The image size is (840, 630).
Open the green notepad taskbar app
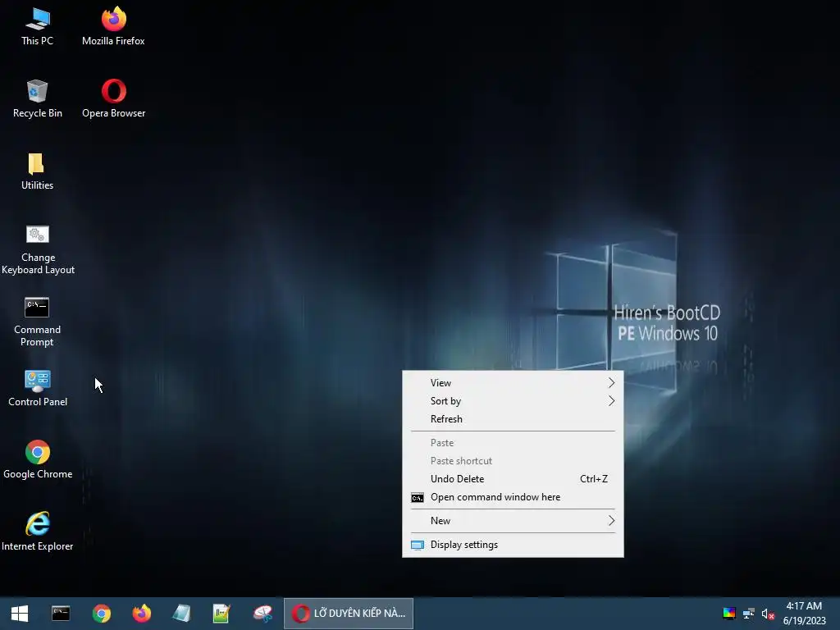point(221,614)
